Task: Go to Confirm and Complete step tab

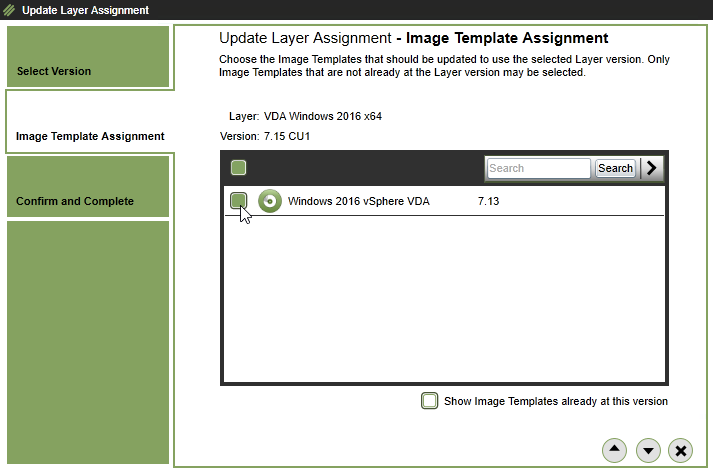Action: pos(88,186)
